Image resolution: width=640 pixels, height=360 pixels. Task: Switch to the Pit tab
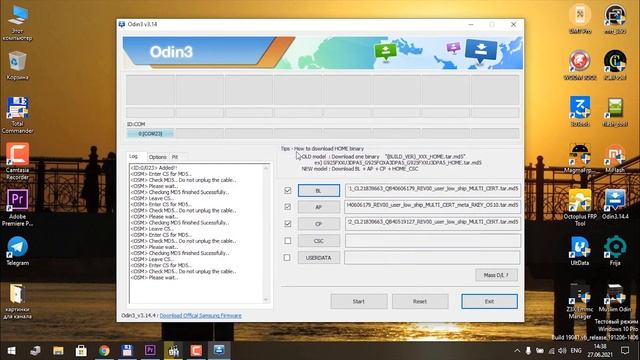tap(175, 157)
